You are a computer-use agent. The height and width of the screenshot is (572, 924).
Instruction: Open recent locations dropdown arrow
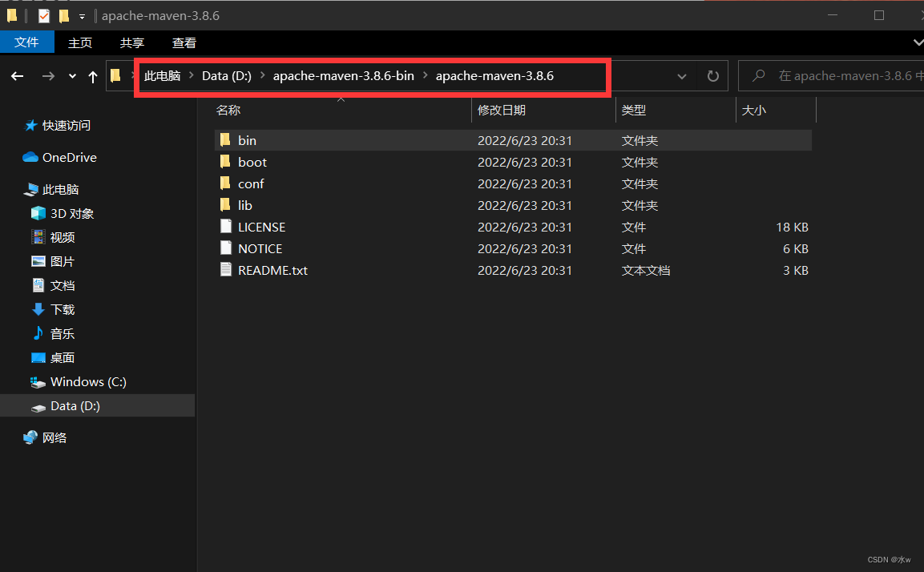tap(72, 76)
